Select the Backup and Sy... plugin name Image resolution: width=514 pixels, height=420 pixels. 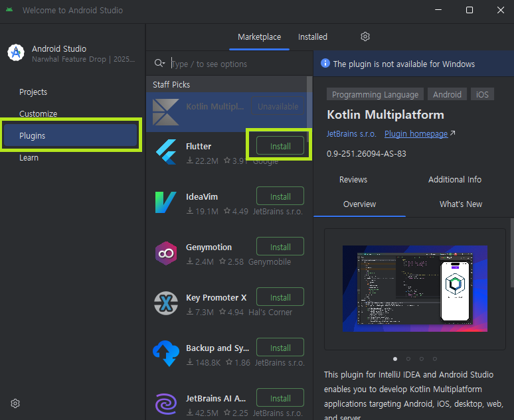217,348
